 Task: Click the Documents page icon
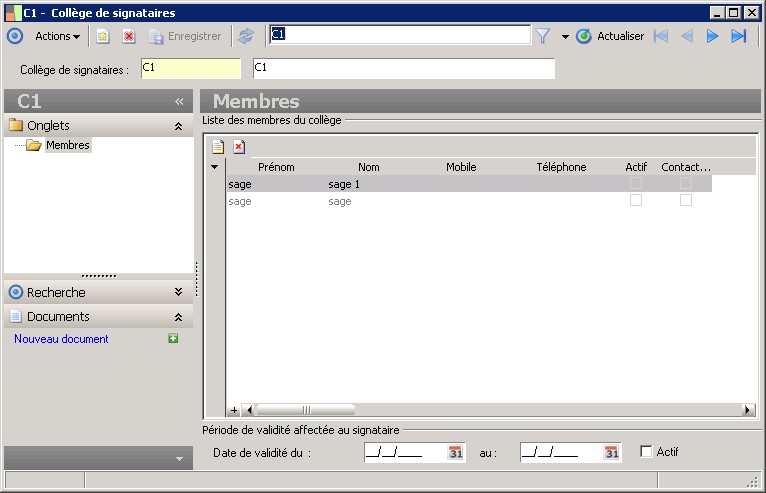coord(16,316)
